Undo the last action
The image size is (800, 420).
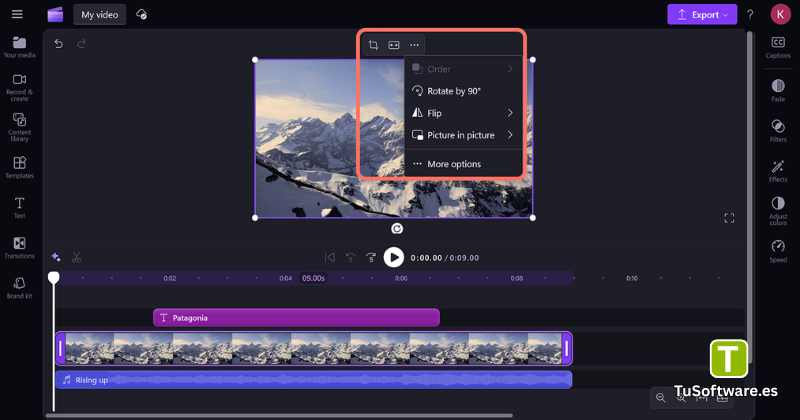(x=59, y=44)
